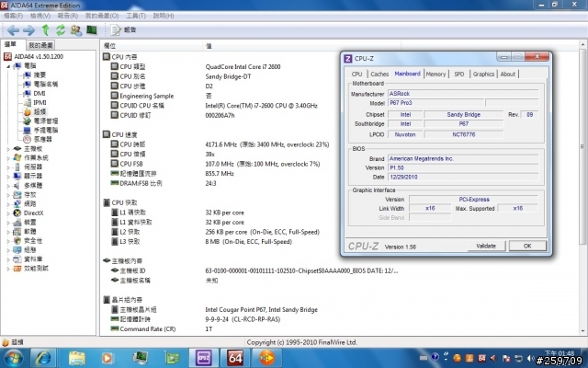Select the 電腦名稱 tree item
This screenshot has height=368, width=588.
click(46, 84)
